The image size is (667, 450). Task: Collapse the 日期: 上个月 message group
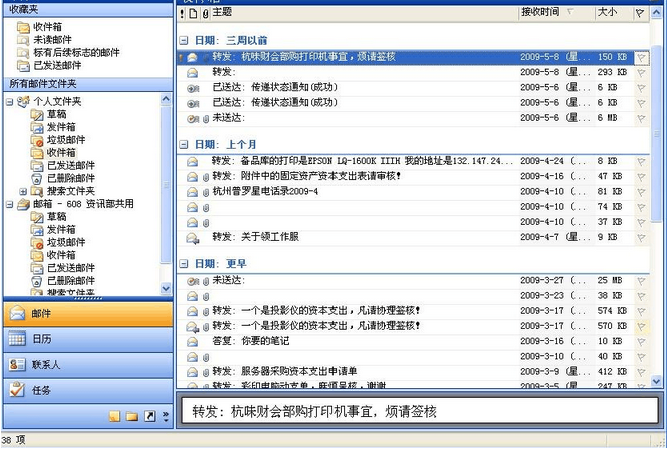click(185, 144)
